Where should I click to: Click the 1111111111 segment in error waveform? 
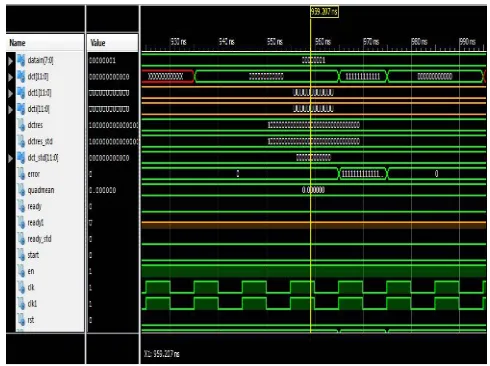coord(363,174)
